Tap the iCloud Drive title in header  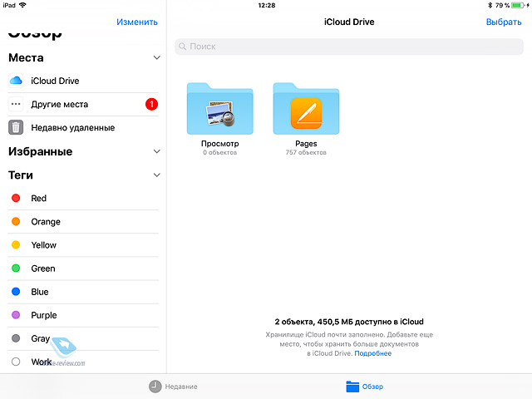pos(349,22)
